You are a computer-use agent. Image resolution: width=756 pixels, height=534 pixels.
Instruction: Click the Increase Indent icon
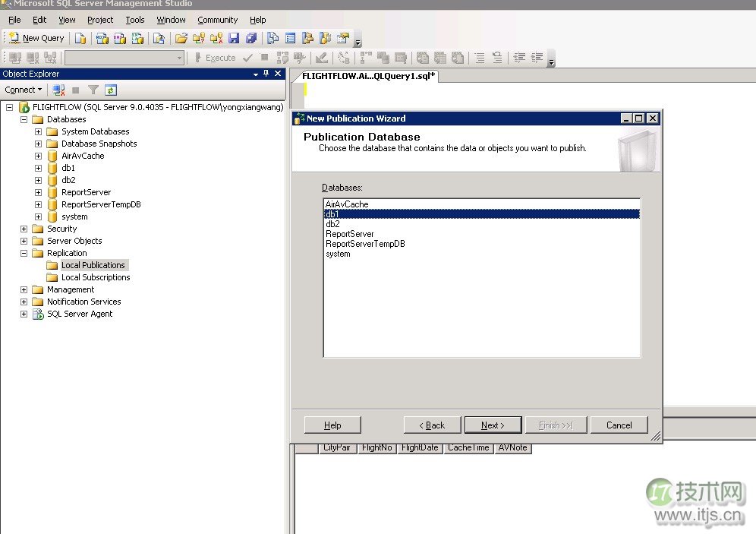537,58
